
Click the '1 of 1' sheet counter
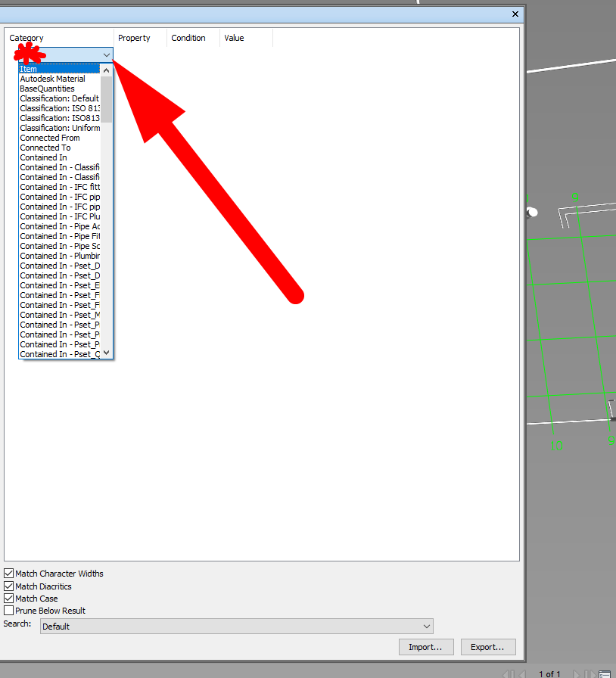[549, 674]
